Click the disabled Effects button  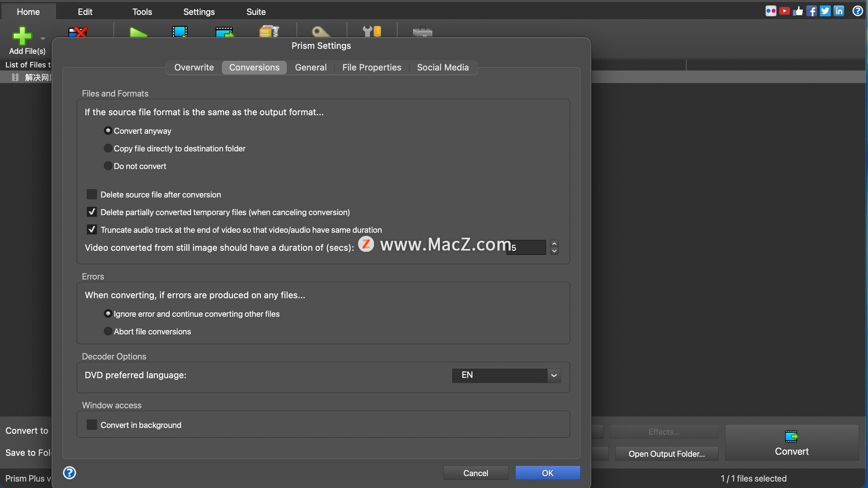click(x=664, y=432)
